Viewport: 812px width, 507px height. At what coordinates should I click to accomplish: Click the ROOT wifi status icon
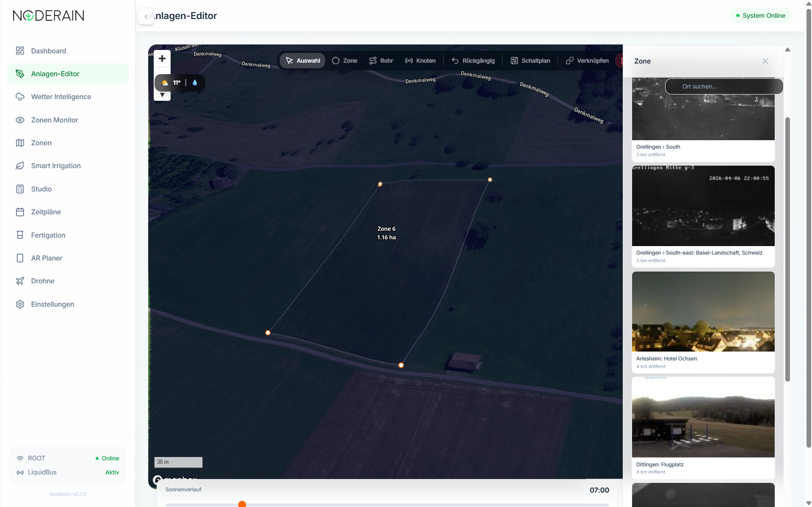(20, 458)
